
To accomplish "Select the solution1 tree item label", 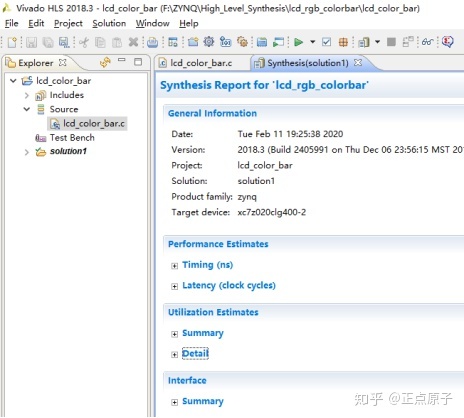I will [68, 151].
